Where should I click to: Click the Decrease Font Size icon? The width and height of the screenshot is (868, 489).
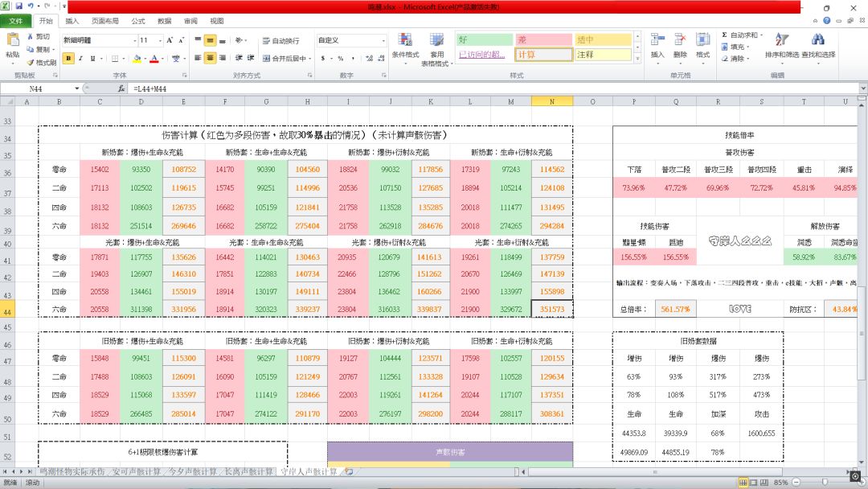tap(181, 40)
